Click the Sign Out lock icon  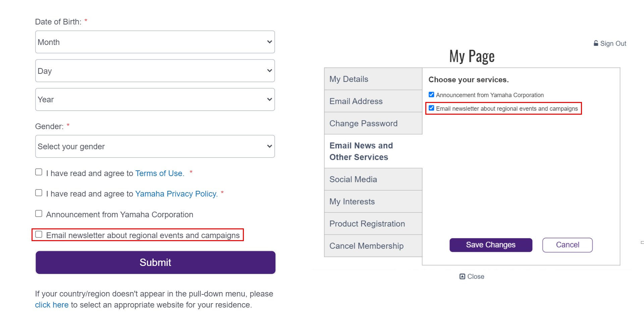[x=596, y=43]
